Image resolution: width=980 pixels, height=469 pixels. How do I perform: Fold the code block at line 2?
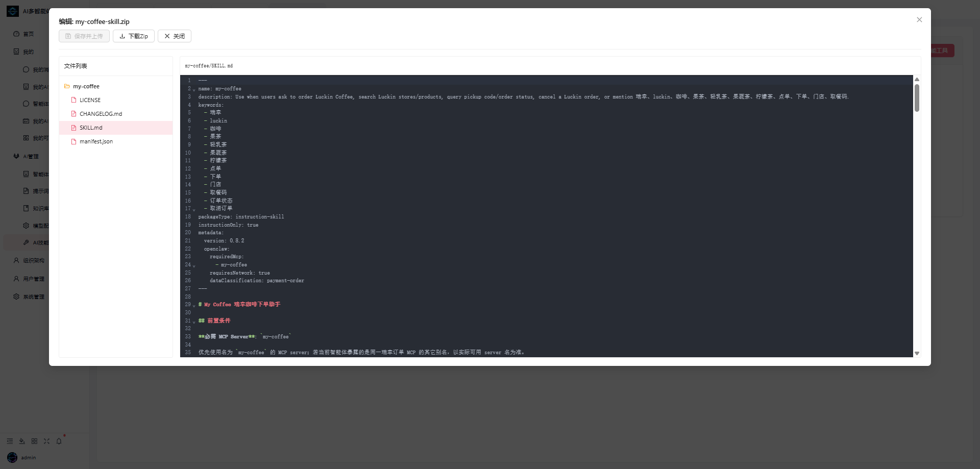(194, 89)
